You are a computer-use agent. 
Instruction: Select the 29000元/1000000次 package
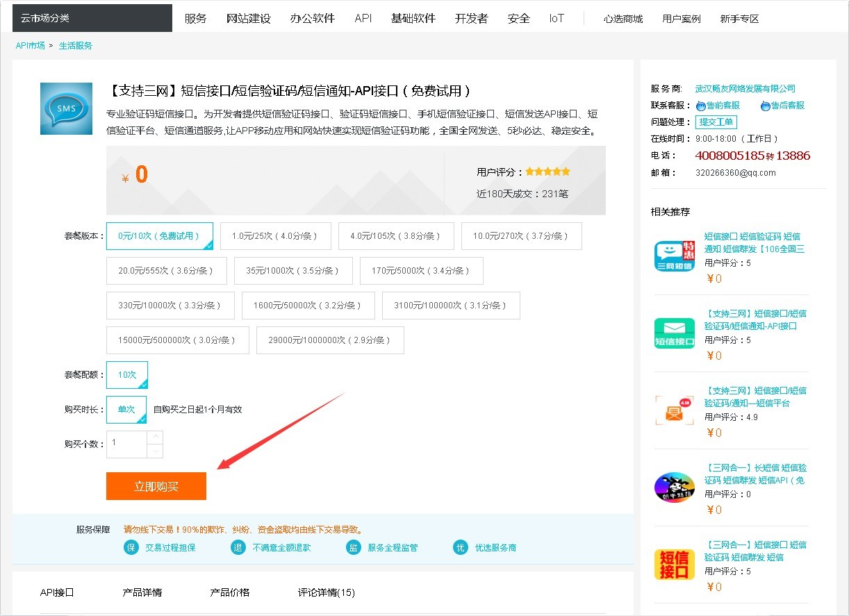click(x=330, y=340)
